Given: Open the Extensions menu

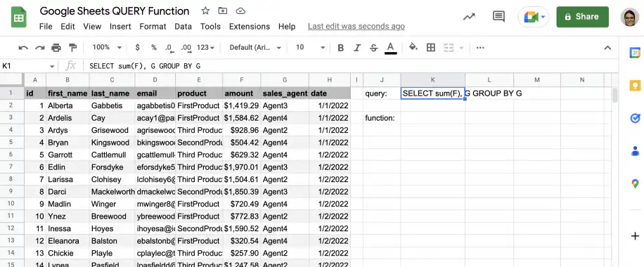Looking at the screenshot, I should click(x=250, y=26).
